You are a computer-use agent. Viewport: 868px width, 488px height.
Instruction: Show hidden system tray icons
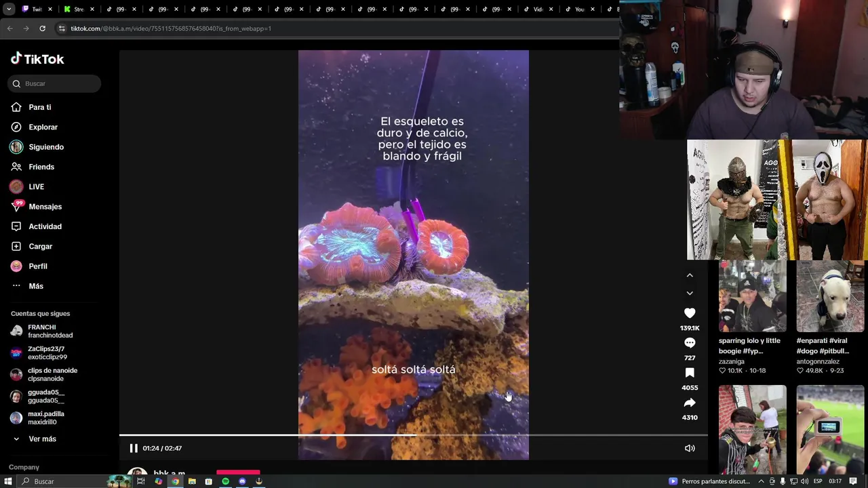[x=761, y=481]
